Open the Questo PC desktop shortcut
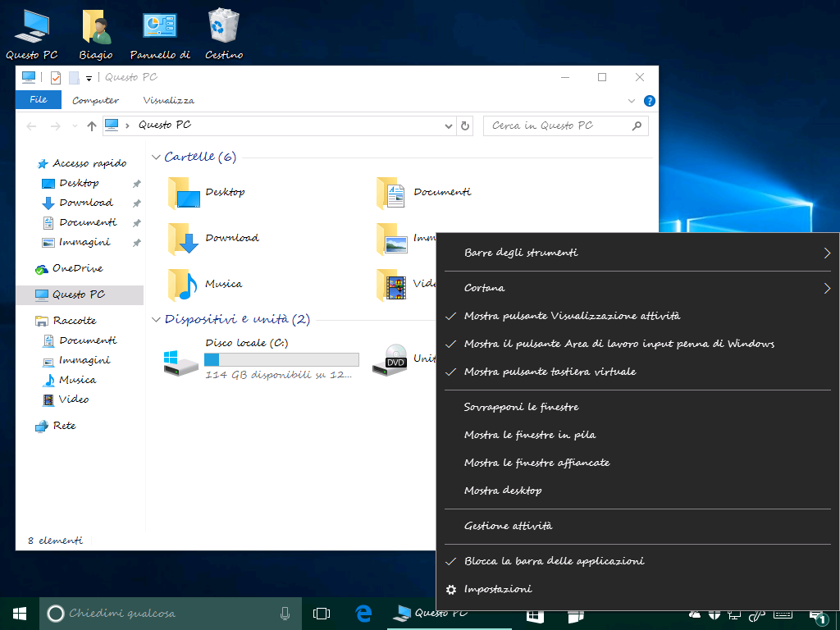Screen dimensions: 840x630 tap(32, 34)
